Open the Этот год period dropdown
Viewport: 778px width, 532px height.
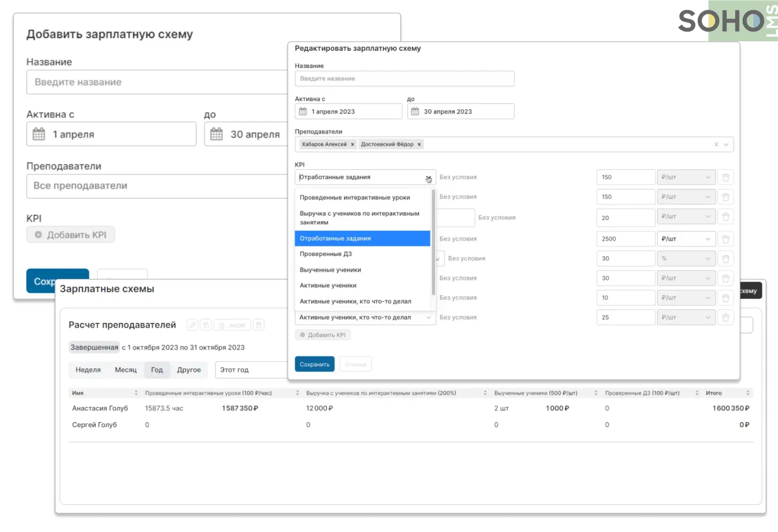click(251, 370)
